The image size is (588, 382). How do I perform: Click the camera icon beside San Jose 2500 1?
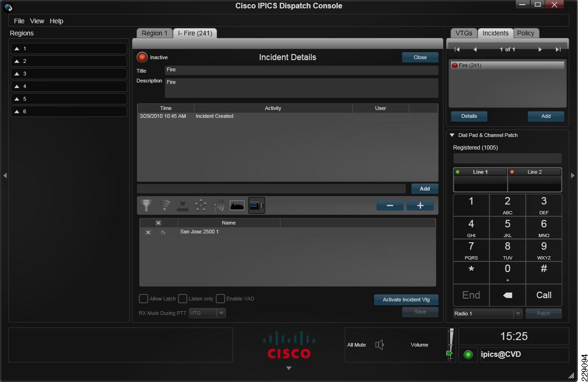163,232
